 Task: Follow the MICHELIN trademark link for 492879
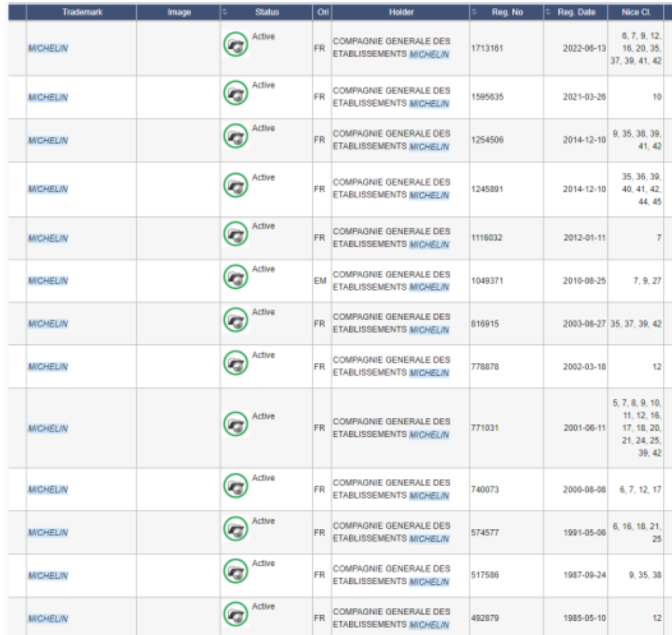(x=48, y=618)
